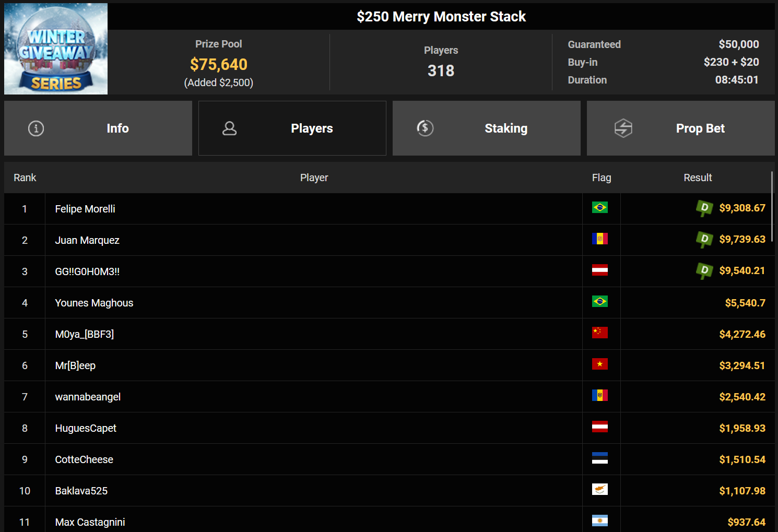778x532 pixels.
Task: Click the Prop Bet swap icon
Action: [623, 128]
